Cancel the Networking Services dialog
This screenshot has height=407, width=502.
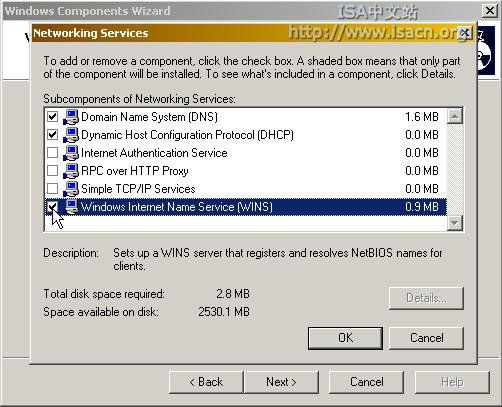click(x=426, y=338)
